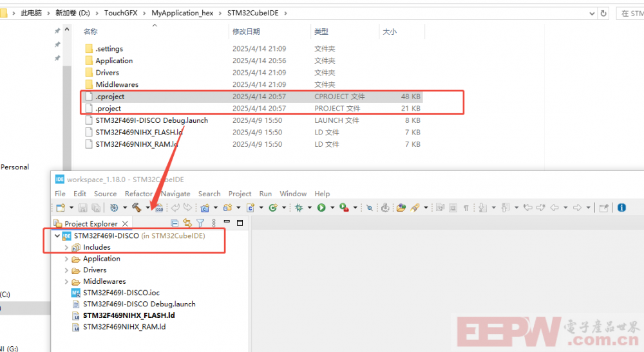The image size is (644, 352).
Task: Click the blue information icon in the toolbar
Action: click(621, 208)
